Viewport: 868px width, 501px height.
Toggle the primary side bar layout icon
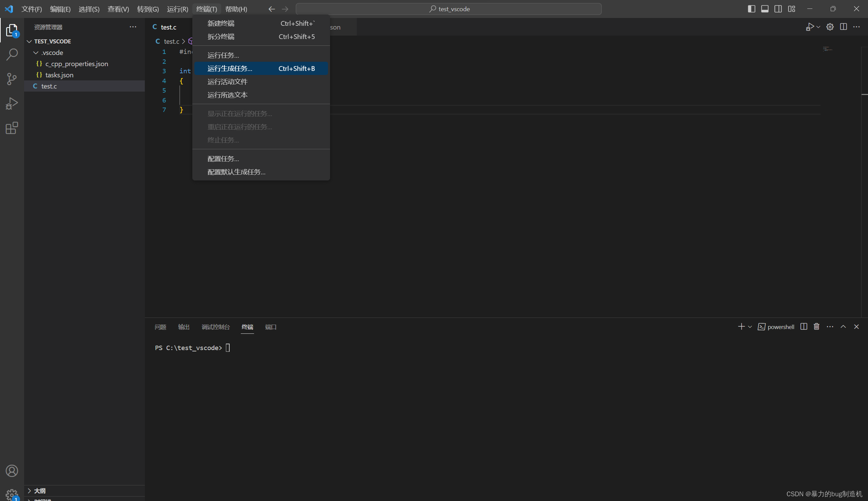tap(751, 9)
